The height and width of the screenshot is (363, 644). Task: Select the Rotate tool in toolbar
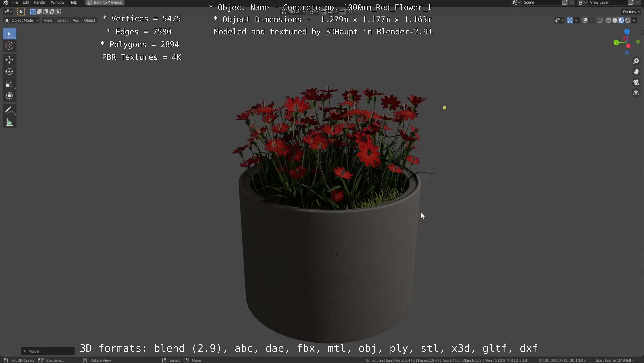[9, 72]
